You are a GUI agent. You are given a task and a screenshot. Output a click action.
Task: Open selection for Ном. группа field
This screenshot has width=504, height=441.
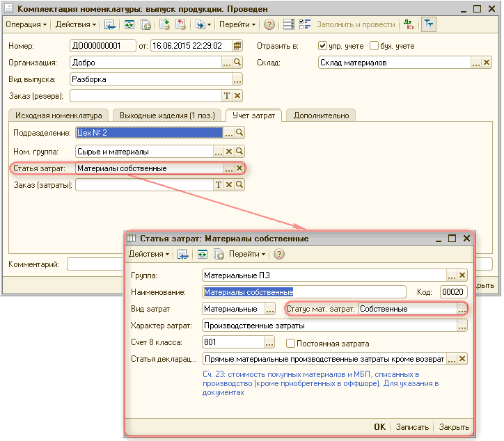[219, 151]
